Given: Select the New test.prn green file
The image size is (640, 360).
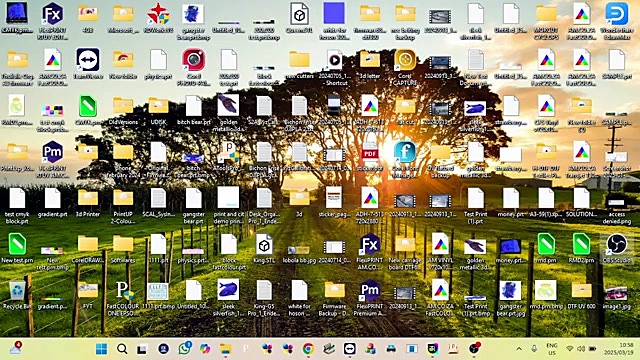Looking at the screenshot, I should [x=17, y=244].
